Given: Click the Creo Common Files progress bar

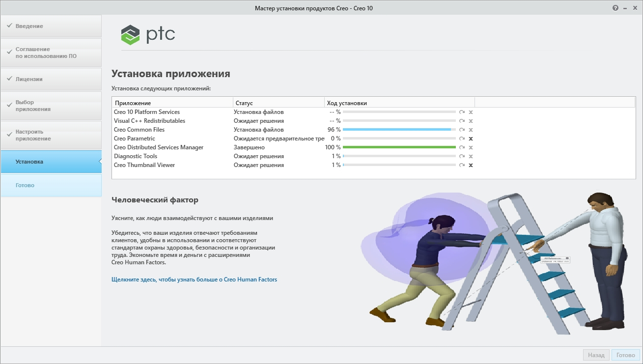Looking at the screenshot, I should coord(399,130).
